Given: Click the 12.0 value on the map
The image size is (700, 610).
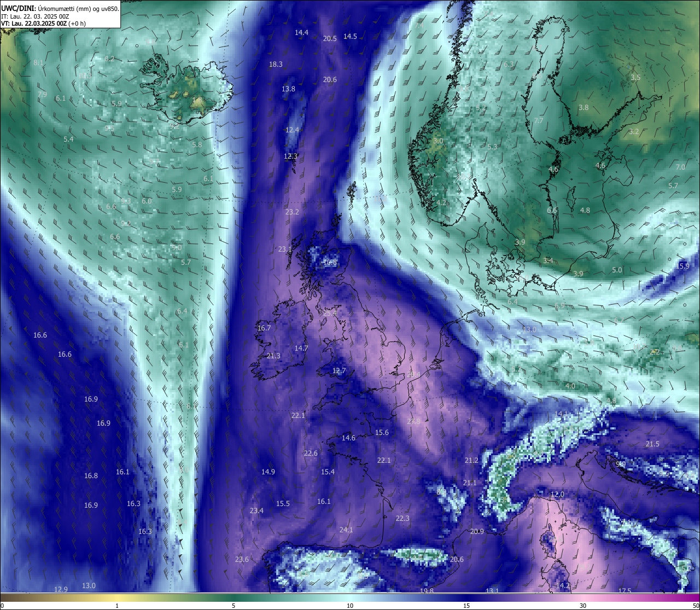Looking at the screenshot, I should [557, 495].
